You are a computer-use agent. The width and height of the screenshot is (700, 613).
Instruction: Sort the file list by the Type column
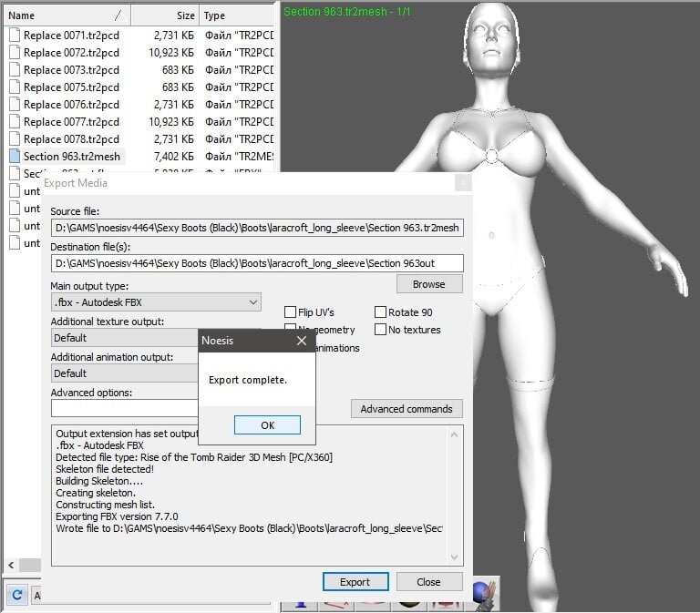(237, 15)
